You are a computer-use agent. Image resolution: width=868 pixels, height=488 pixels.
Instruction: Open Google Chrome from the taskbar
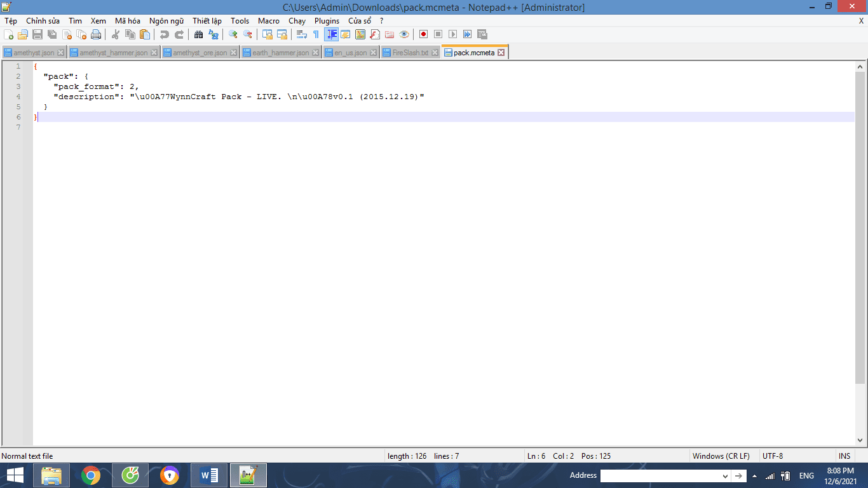pyautogui.click(x=91, y=475)
